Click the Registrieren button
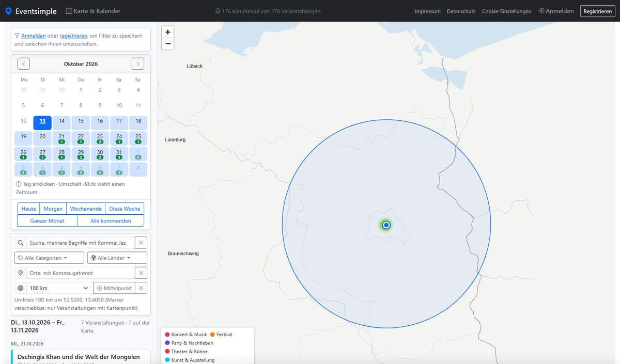The height and width of the screenshot is (364, 620). click(x=597, y=11)
